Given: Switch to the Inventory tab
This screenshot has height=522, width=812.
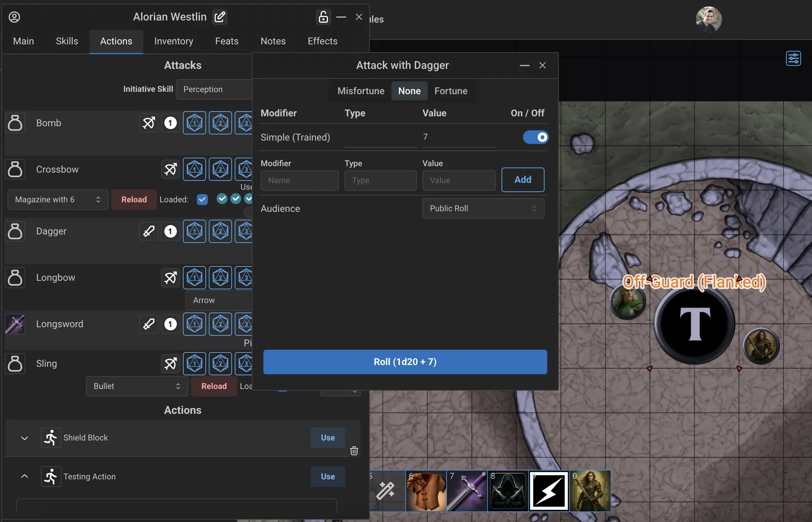Looking at the screenshot, I should tap(173, 41).
